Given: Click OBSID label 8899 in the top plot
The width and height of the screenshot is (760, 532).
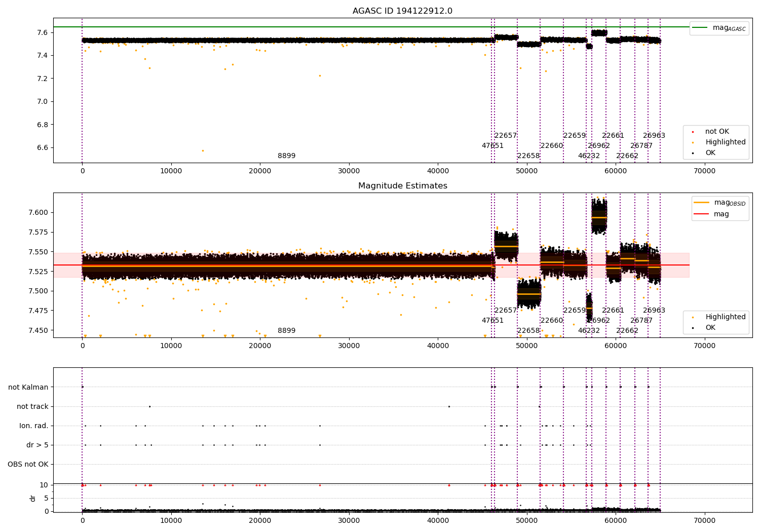Looking at the screenshot, I should click(x=286, y=156).
